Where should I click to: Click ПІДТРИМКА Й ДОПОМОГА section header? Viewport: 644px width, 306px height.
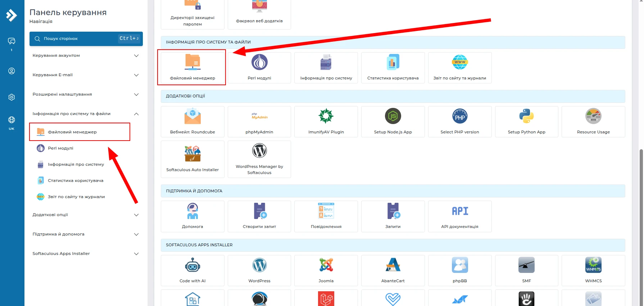coord(393,191)
